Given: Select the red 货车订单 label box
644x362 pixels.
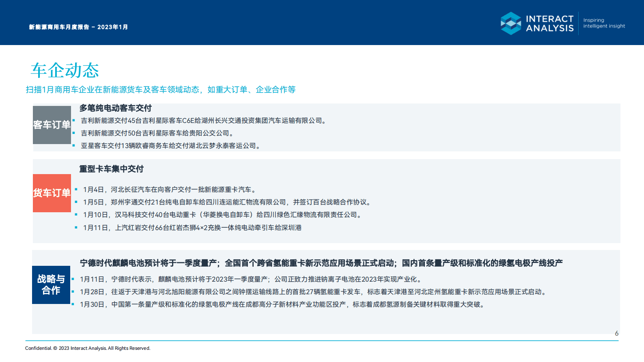Looking at the screenshot, I should (52, 193).
